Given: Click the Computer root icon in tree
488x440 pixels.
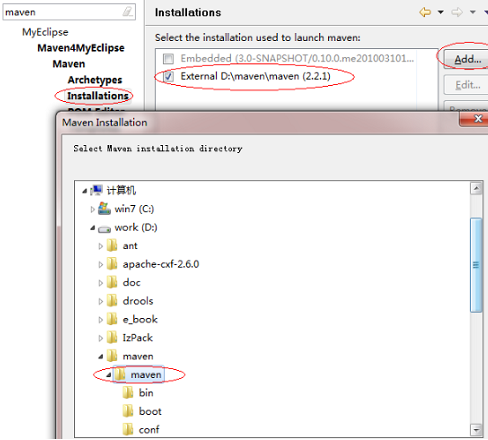Looking at the screenshot, I should coord(96,190).
